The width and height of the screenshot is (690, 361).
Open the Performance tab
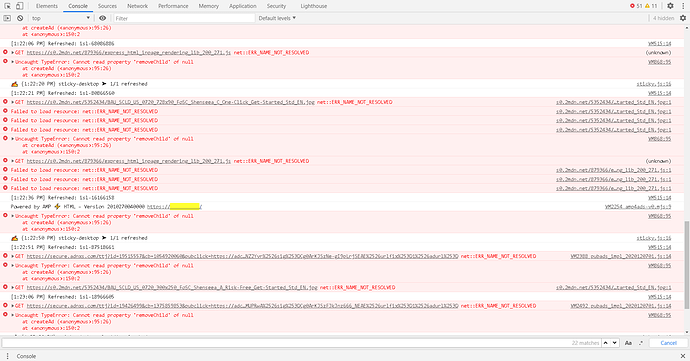click(x=173, y=6)
